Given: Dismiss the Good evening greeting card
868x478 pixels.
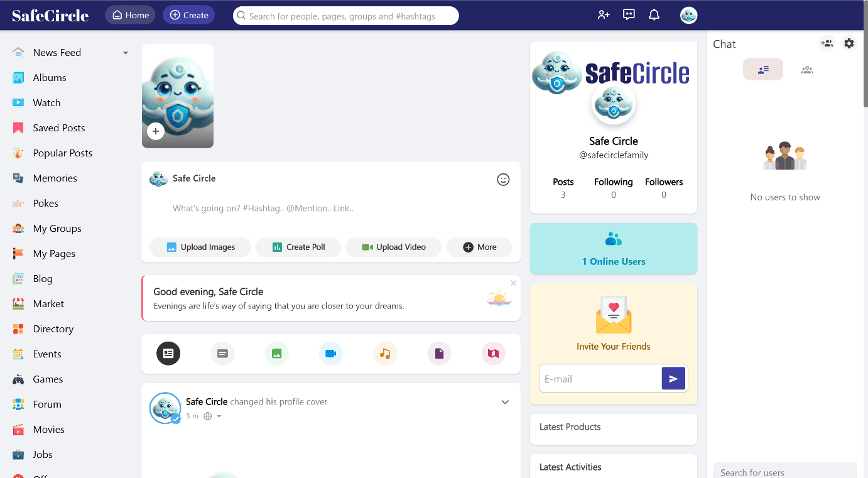Looking at the screenshot, I should pyautogui.click(x=513, y=283).
